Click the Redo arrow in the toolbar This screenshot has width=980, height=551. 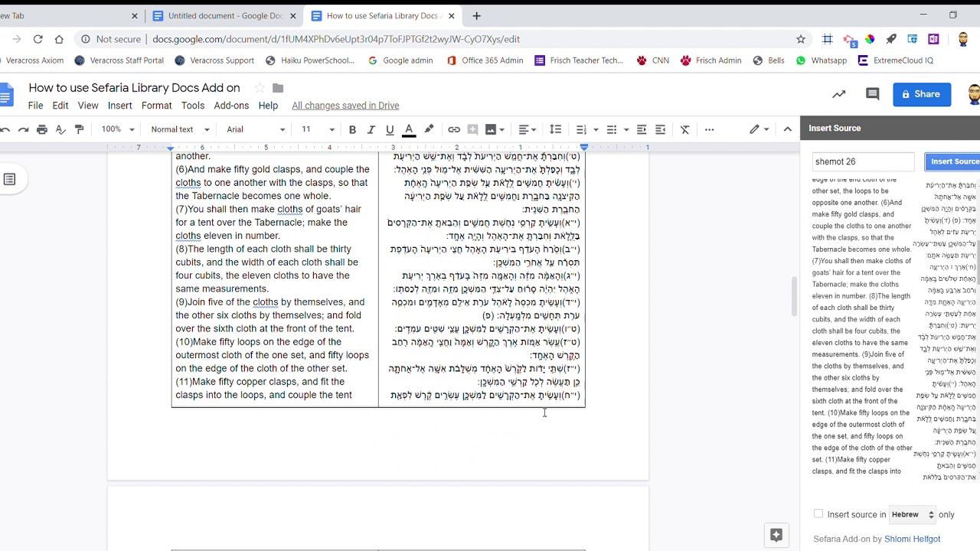[x=23, y=129]
